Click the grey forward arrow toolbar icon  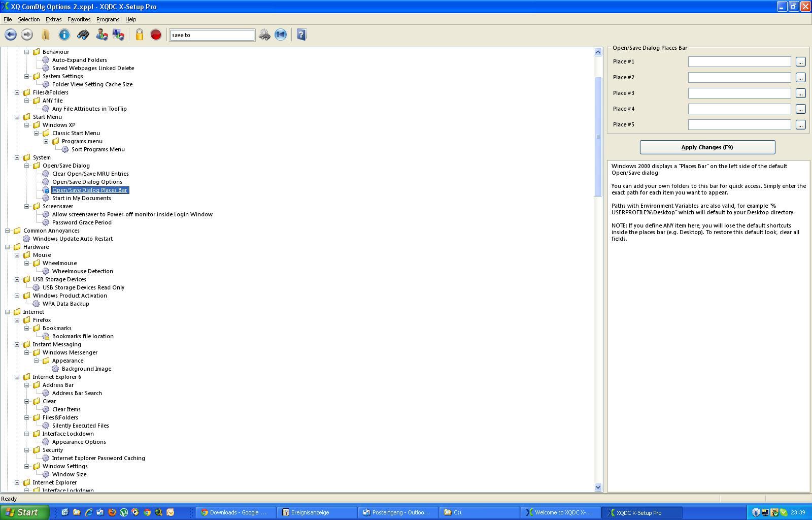click(x=27, y=35)
